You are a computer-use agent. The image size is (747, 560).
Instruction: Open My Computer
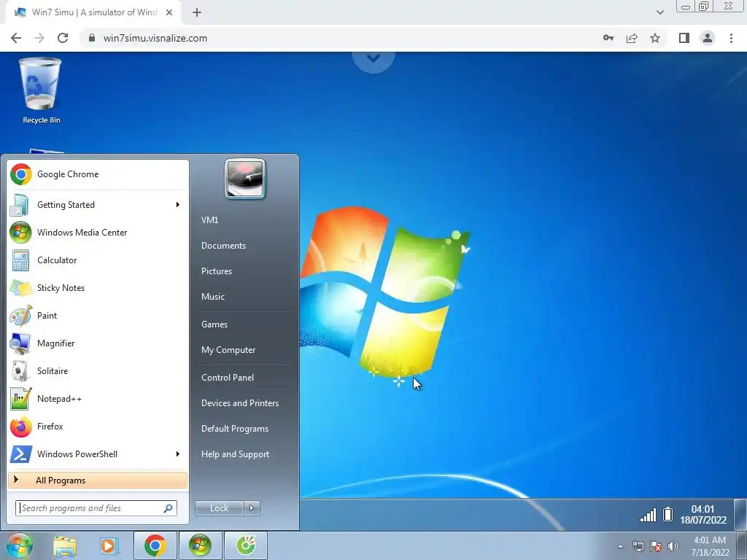click(228, 350)
